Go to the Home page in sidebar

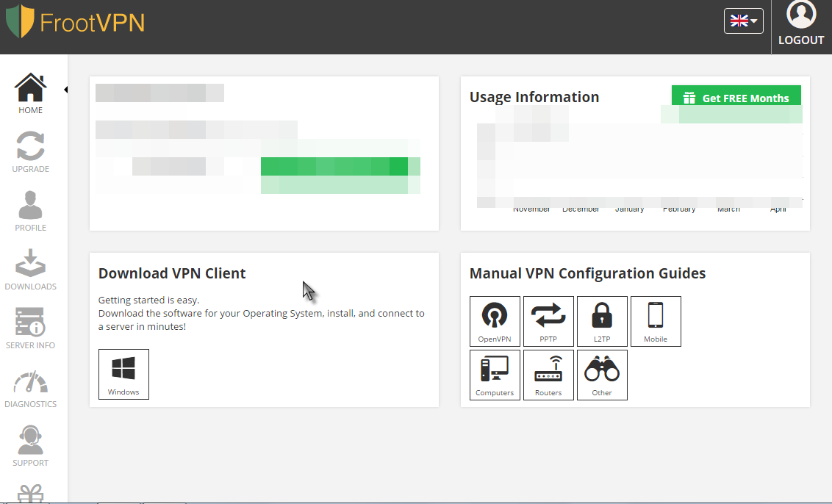tap(30, 94)
